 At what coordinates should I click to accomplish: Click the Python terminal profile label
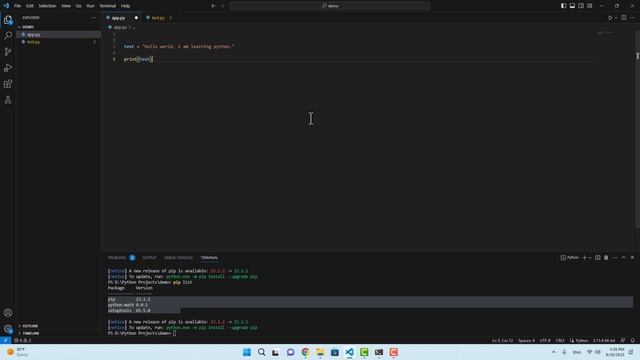click(x=570, y=258)
